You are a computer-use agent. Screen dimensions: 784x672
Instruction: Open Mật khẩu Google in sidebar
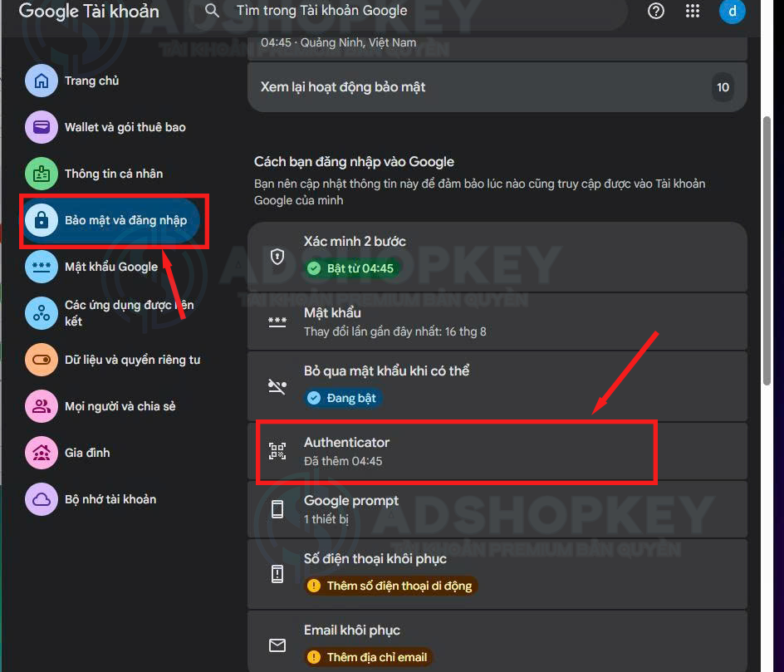click(112, 267)
